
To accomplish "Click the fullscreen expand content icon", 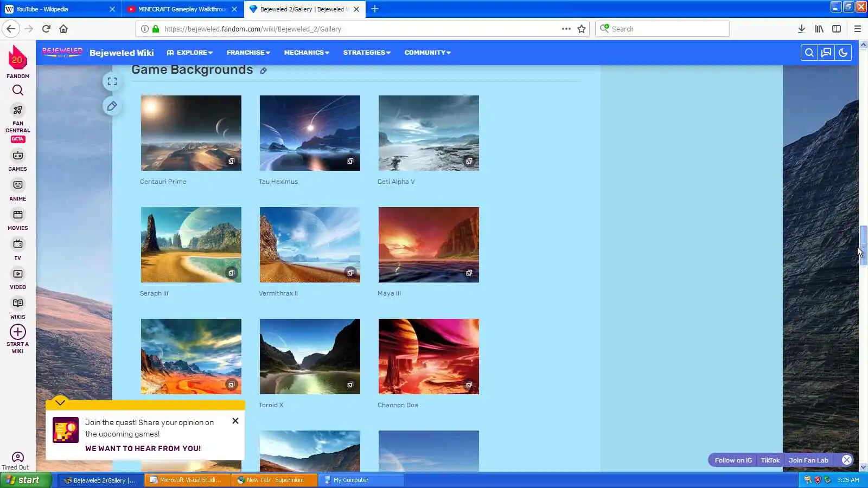I will click(x=112, y=81).
